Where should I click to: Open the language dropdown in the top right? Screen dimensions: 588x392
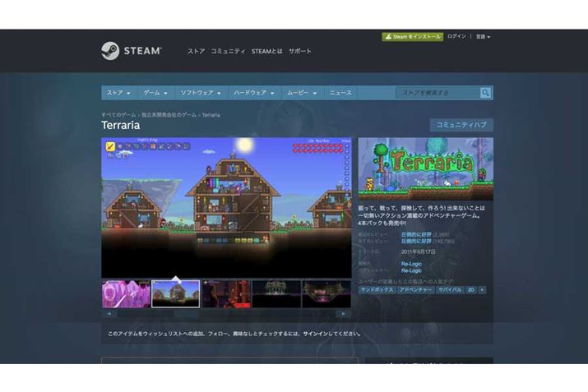[483, 37]
